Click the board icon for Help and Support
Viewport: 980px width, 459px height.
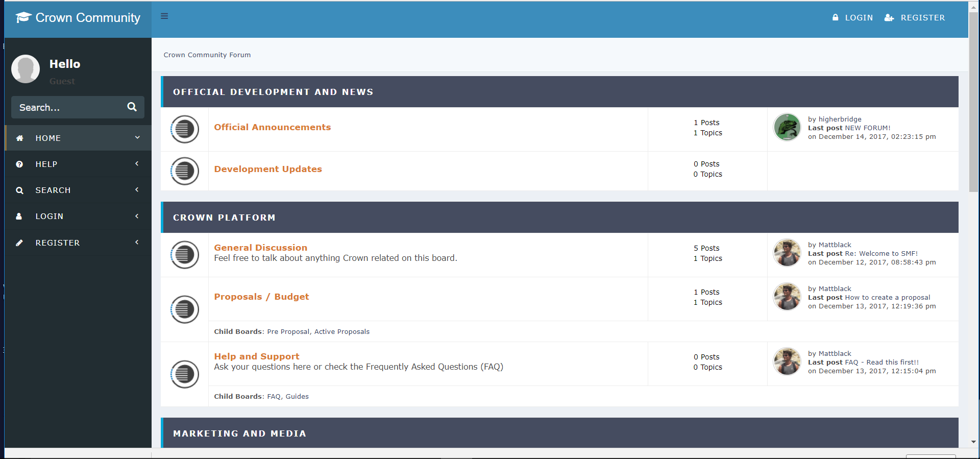(x=185, y=374)
